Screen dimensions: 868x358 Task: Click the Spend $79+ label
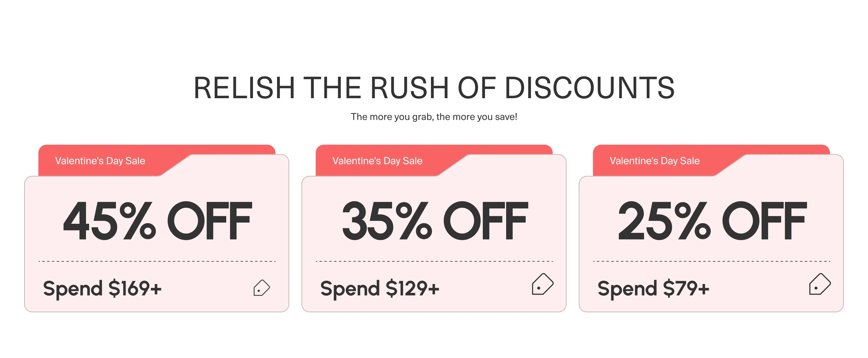tap(653, 289)
